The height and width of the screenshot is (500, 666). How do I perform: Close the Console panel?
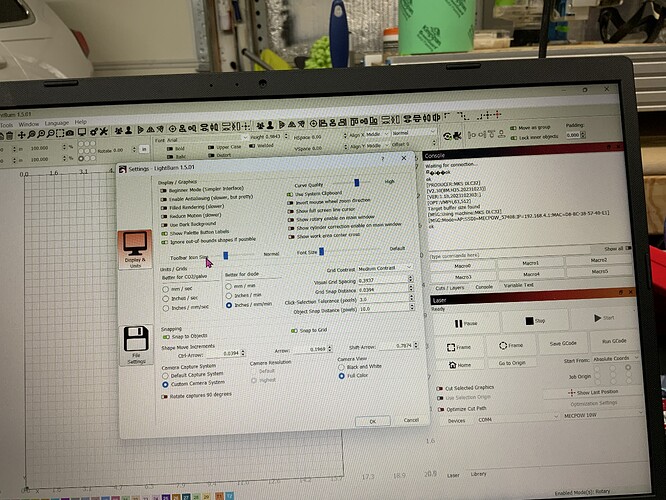coord(618,147)
